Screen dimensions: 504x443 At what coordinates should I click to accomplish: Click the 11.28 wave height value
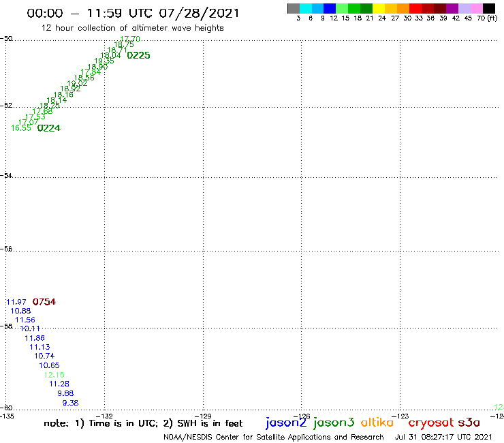pos(59,384)
